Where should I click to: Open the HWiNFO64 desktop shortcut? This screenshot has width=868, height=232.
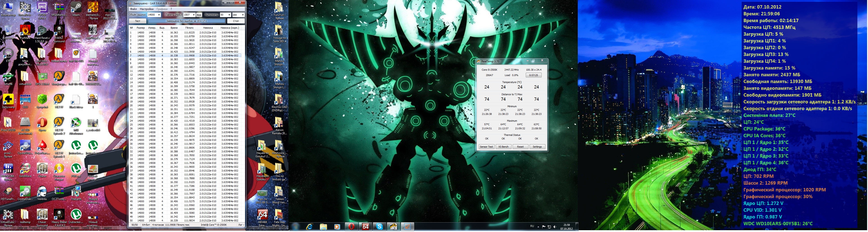coord(8,172)
